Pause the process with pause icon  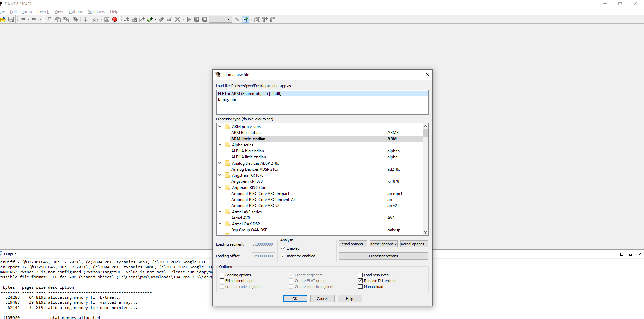(x=197, y=19)
